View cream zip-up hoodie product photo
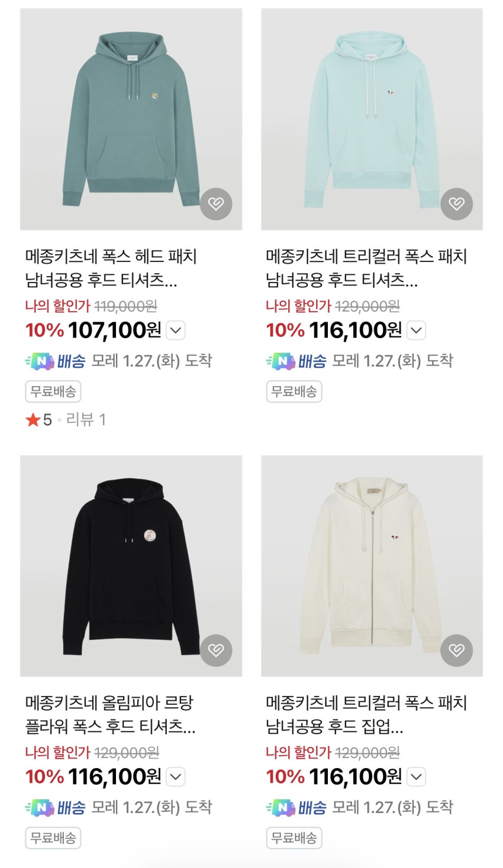 coord(372,565)
